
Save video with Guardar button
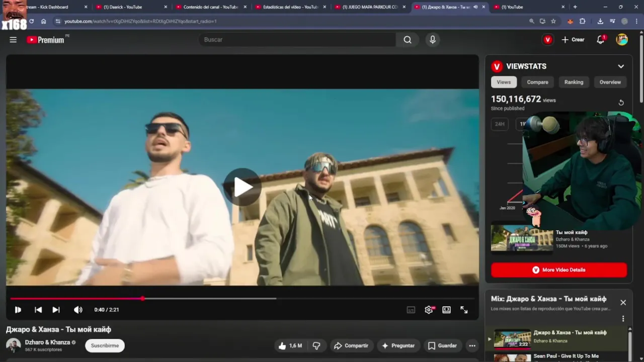pos(442,345)
